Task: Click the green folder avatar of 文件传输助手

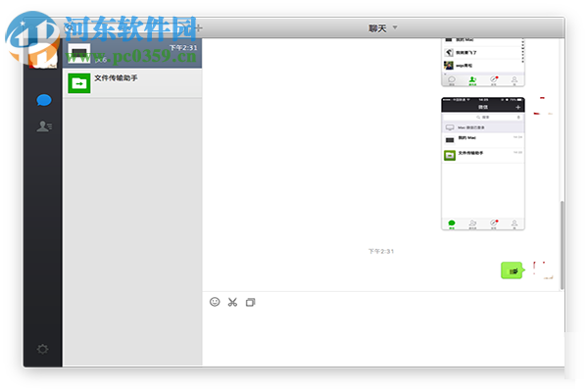Action: pyautogui.click(x=79, y=83)
